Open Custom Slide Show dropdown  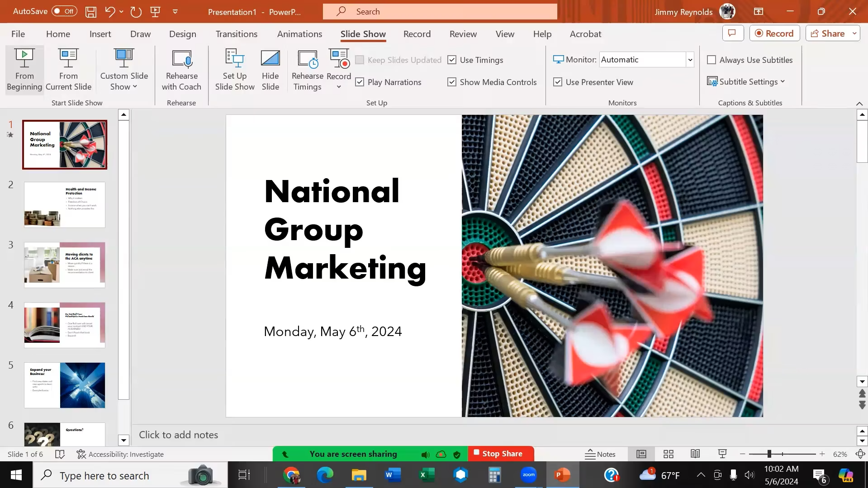tap(124, 70)
